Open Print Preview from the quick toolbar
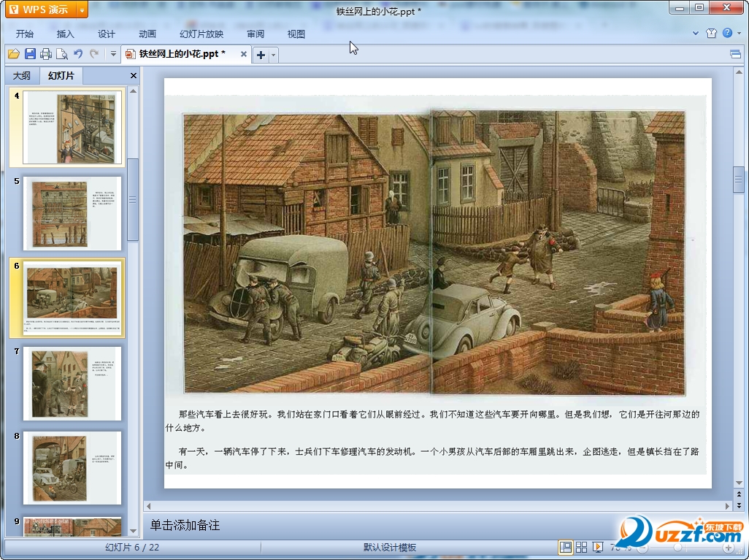Screen dimensions: 749x560 [62, 54]
